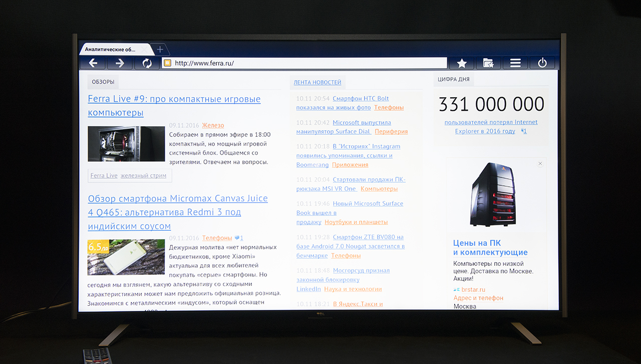641x364 pixels.
Task: Click the 10.11 18:48 news timestamp
Action: coord(312,271)
